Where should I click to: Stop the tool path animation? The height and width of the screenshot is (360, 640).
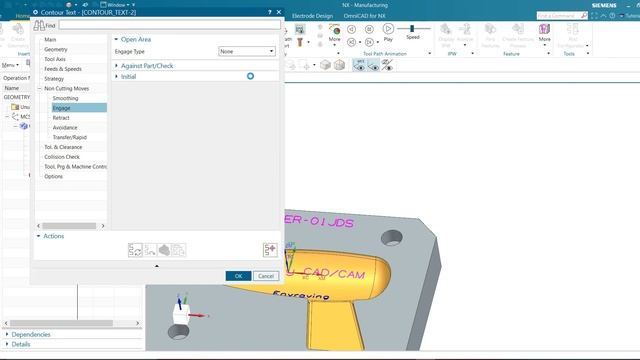coord(369,29)
